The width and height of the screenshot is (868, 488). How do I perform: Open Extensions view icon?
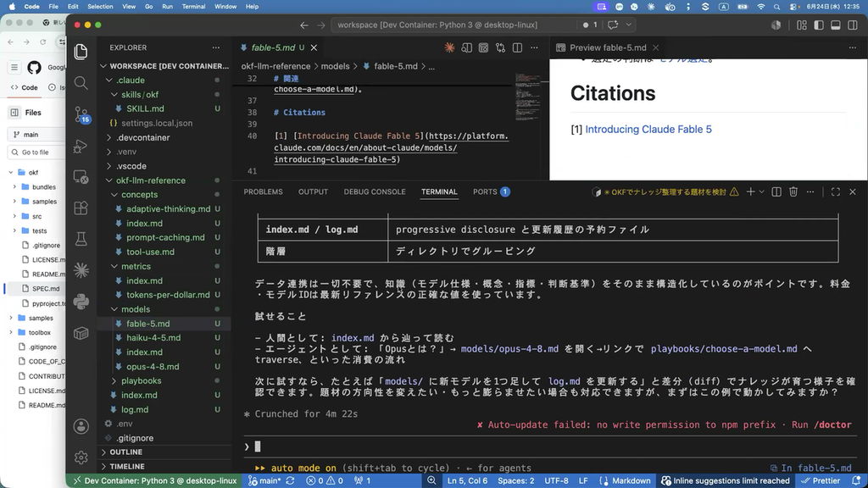point(81,208)
